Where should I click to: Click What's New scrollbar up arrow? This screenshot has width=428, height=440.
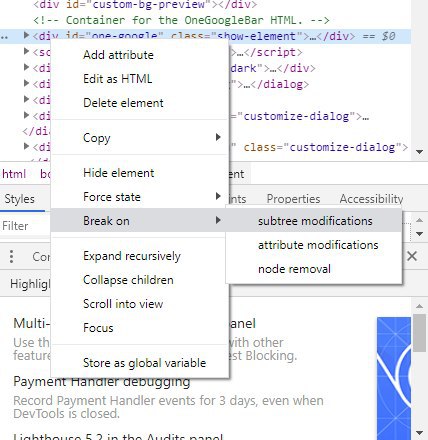pos(420,306)
